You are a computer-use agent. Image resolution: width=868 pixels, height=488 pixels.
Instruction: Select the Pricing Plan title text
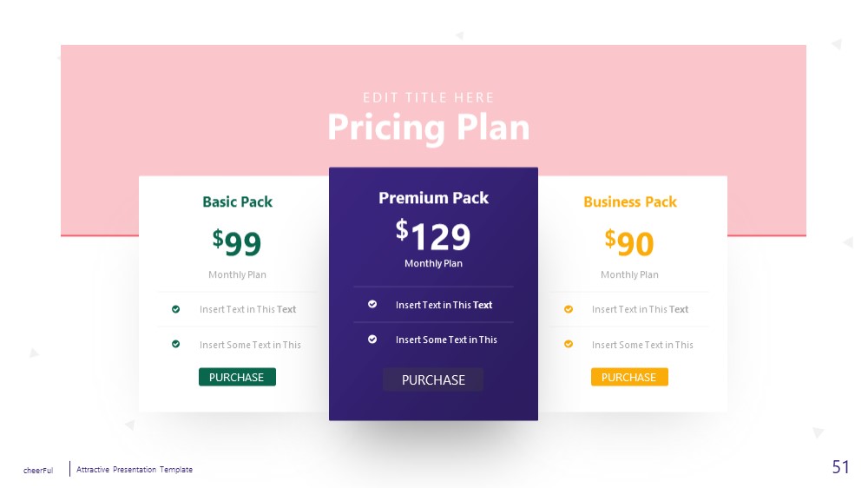(x=429, y=128)
